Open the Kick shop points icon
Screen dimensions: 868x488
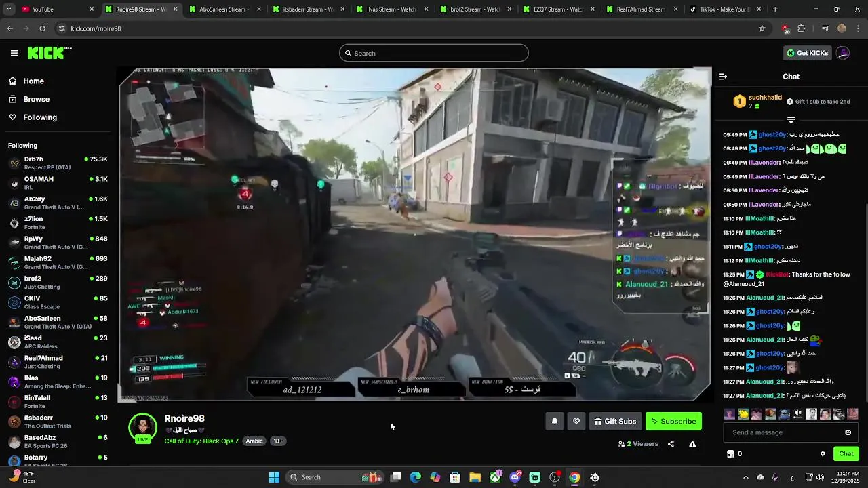pos(730,454)
